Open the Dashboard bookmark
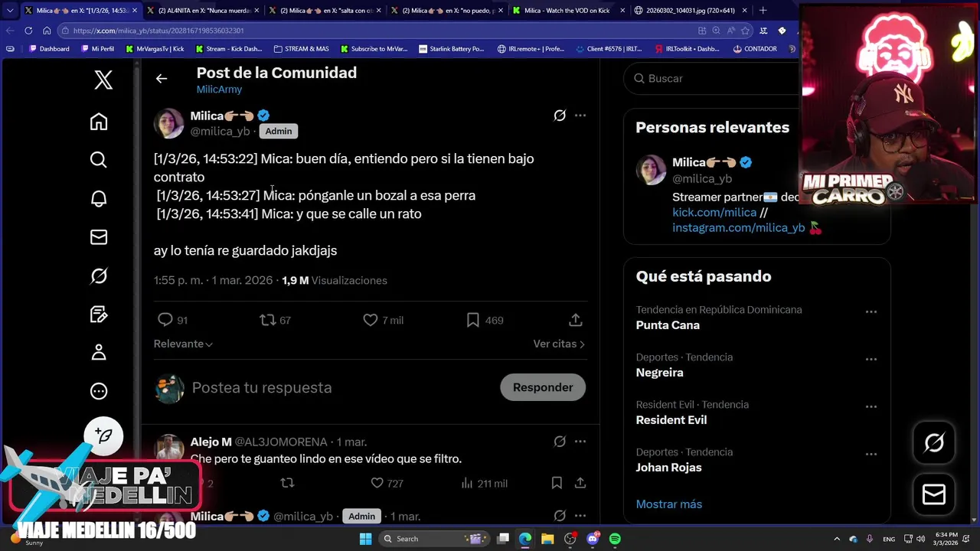The image size is (980, 551). point(49,49)
